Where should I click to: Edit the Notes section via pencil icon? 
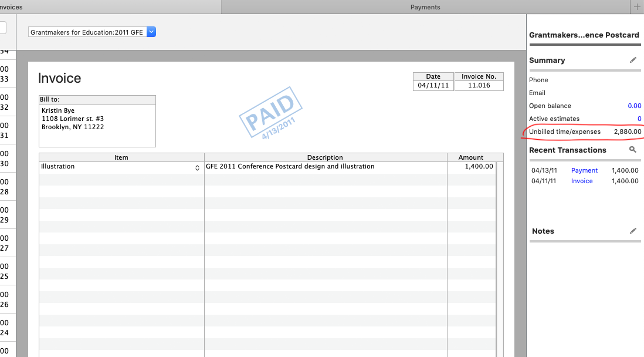(x=633, y=231)
